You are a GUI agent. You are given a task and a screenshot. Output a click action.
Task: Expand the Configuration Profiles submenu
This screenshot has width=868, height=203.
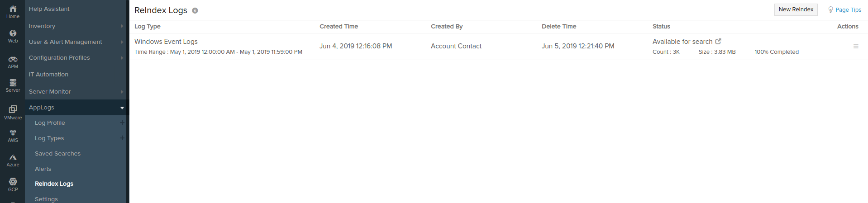[122, 58]
